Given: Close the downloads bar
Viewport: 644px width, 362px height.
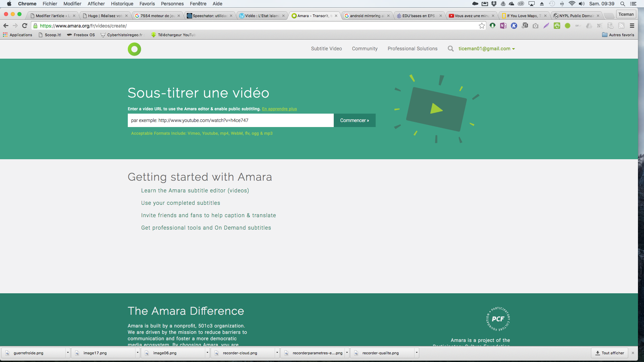Looking at the screenshot, I should [x=633, y=353].
